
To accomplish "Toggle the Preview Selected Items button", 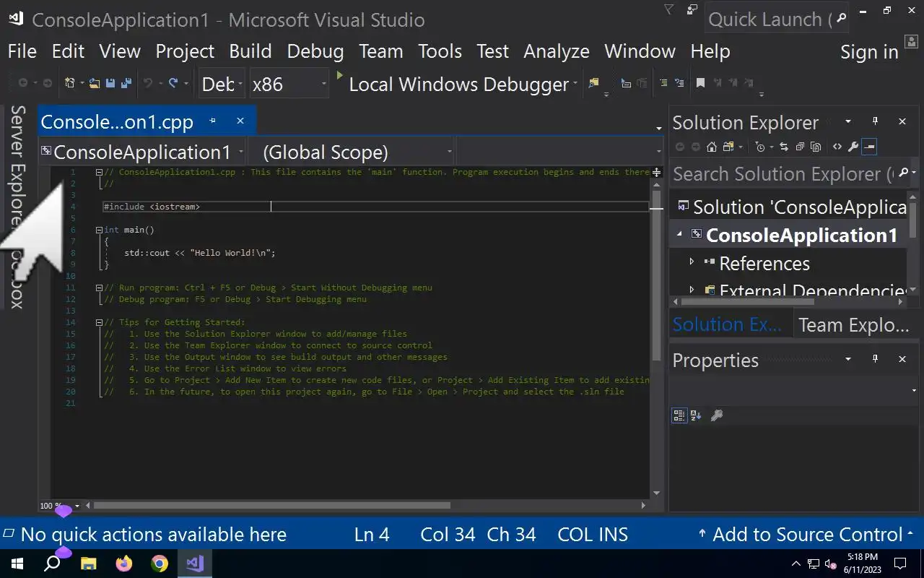I will 869,147.
